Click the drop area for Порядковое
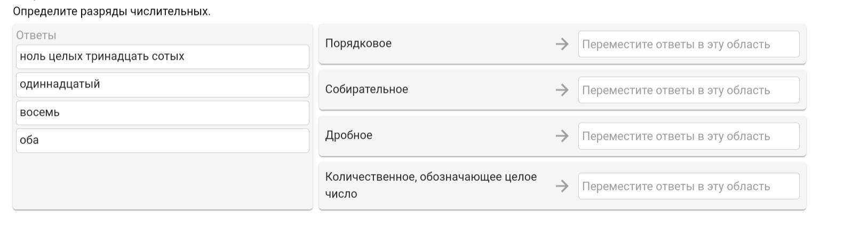 coord(688,44)
